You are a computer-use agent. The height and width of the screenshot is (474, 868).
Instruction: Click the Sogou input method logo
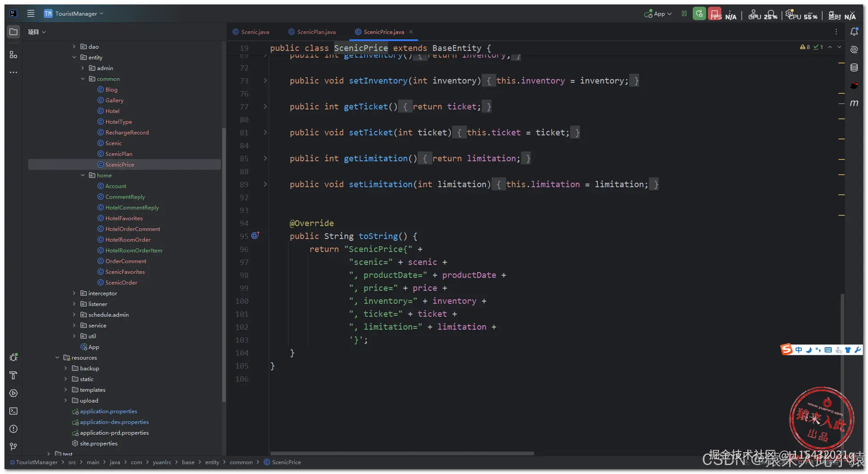pyautogui.click(x=787, y=349)
